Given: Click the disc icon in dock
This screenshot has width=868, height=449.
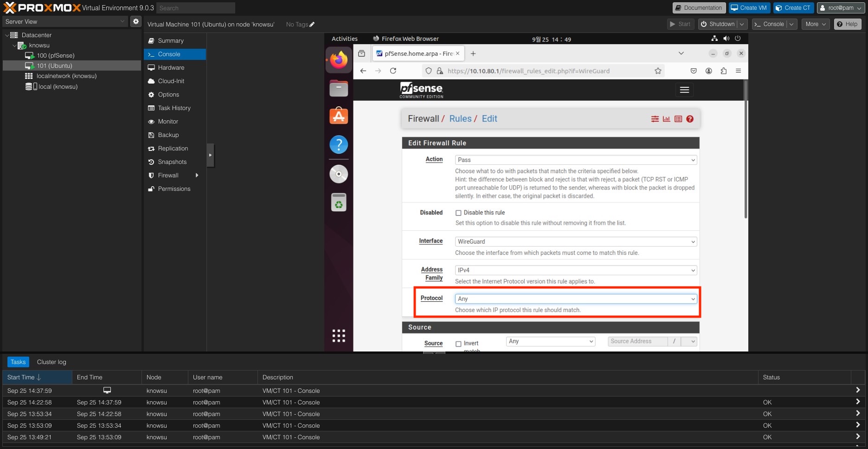Looking at the screenshot, I should pyautogui.click(x=339, y=174).
